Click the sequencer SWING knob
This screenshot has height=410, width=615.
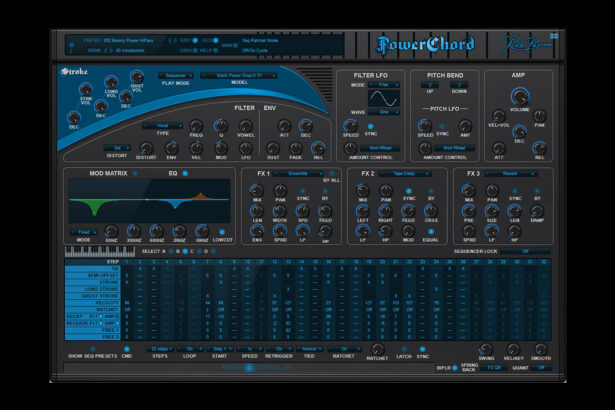486,349
